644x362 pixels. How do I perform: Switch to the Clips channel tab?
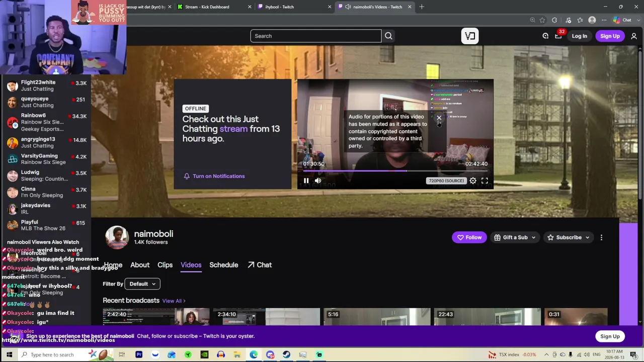coord(165,265)
